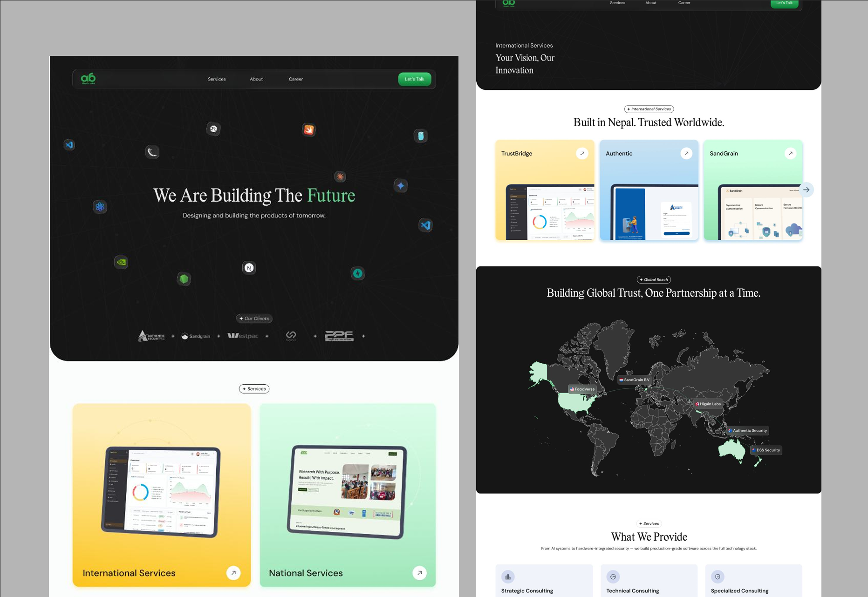The height and width of the screenshot is (597, 868).
Task: Click Let's Talk button on right page
Action: 785,3
